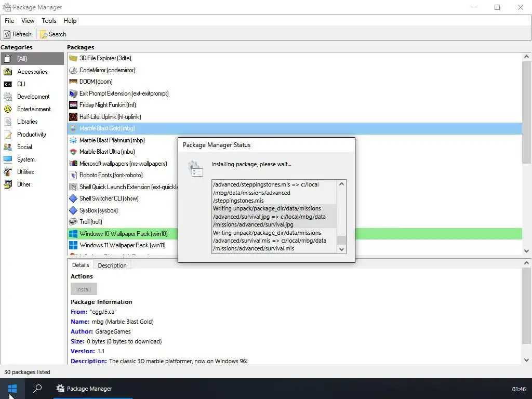Screen dimensions: 532x399
Task: Click the survival.mis log entry
Action: [274, 241]
